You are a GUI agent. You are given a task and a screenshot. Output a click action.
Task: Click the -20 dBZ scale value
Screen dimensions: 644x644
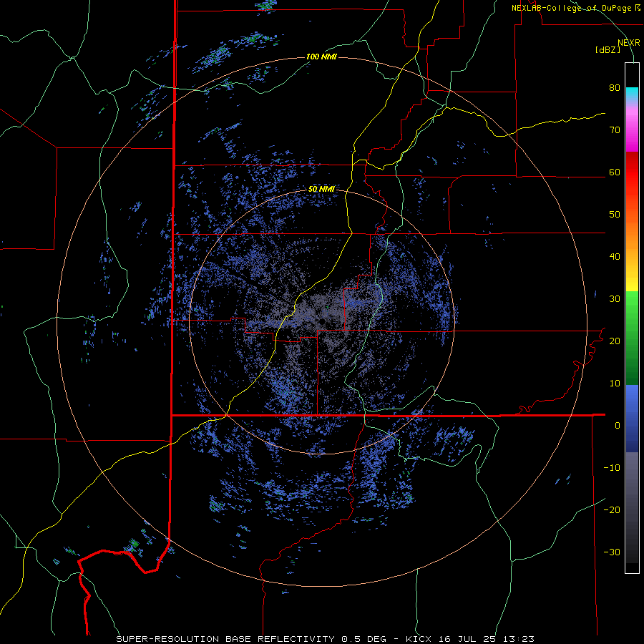point(612,510)
